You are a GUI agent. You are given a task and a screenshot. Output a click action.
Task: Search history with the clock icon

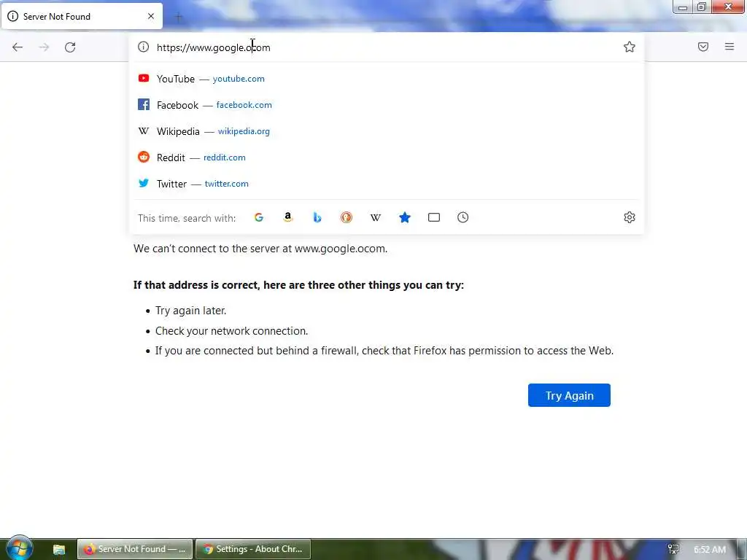tap(463, 217)
